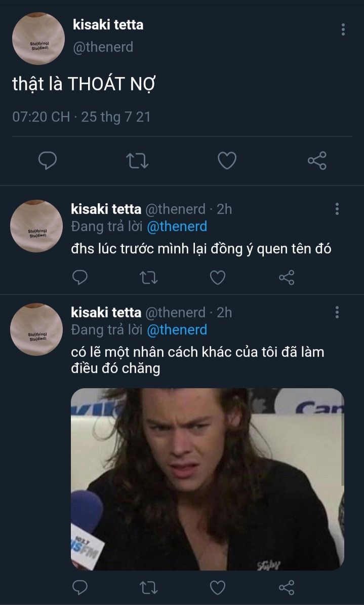364x605 pixels.
Task: Reply to the main 'thật là THOÁT NỢ' tweet
Action: click(48, 161)
